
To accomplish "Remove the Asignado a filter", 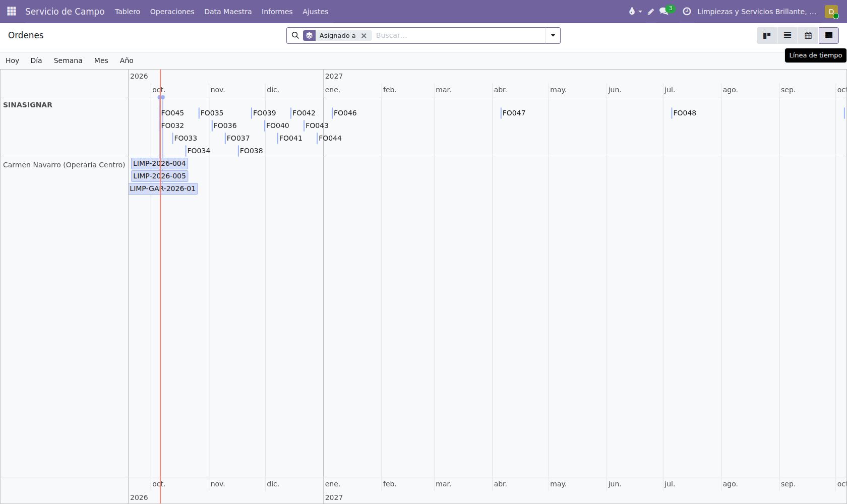I will pyautogui.click(x=364, y=35).
